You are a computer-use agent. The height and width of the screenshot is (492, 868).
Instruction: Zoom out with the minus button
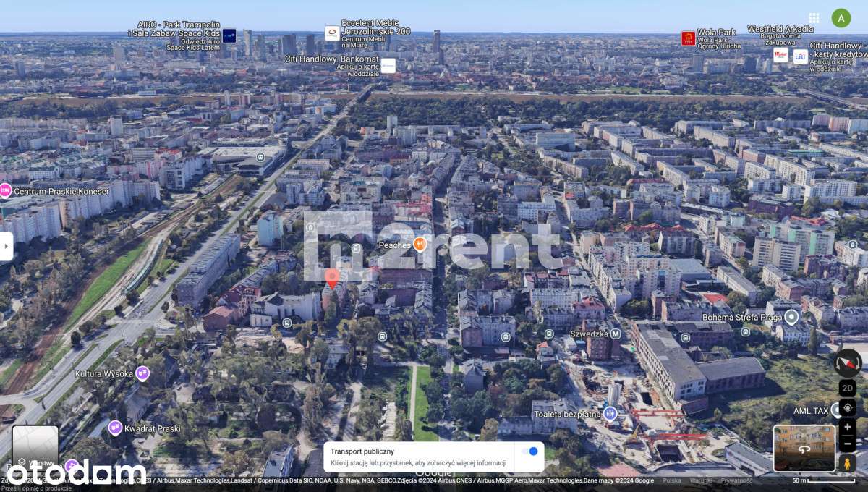pos(848,444)
